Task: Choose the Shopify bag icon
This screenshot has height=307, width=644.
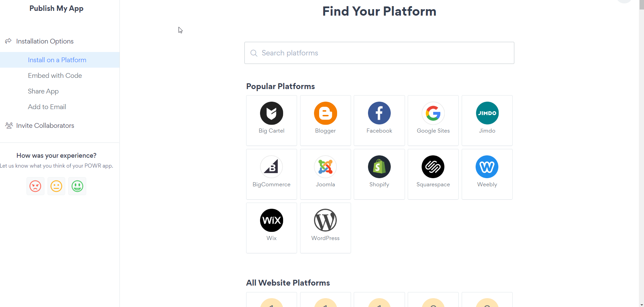Action: coord(379,167)
